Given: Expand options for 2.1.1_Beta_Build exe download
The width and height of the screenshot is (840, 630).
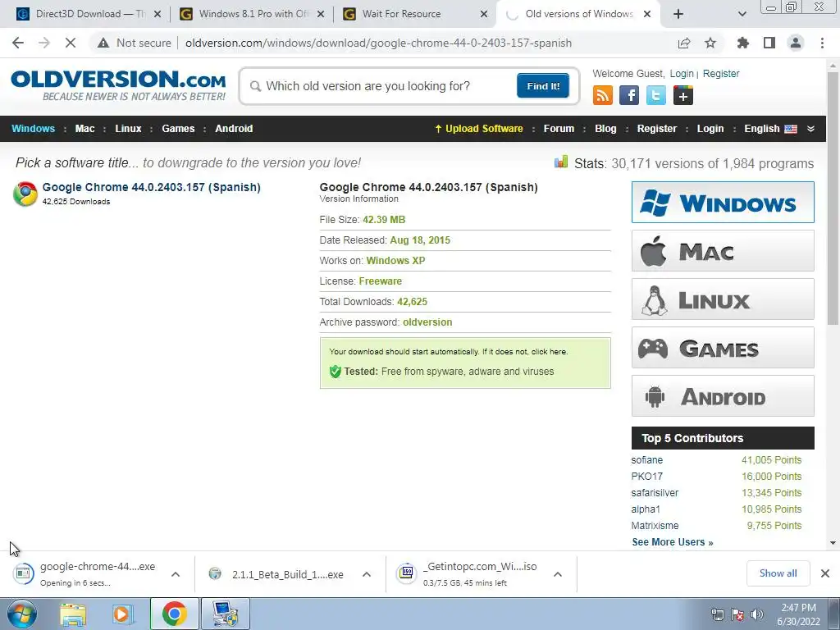Looking at the screenshot, I should (x=367, y=574).
